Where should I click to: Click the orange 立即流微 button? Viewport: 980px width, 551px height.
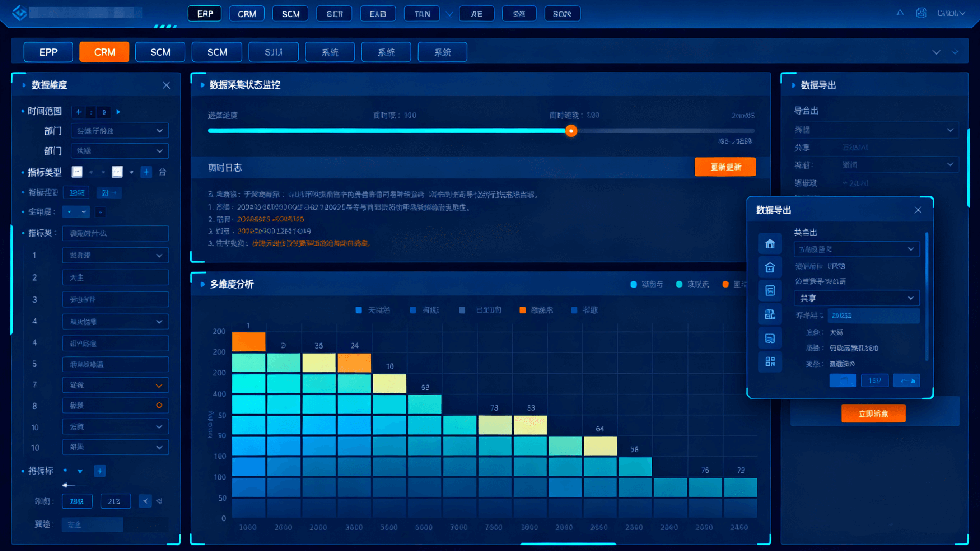pos(873,414)
